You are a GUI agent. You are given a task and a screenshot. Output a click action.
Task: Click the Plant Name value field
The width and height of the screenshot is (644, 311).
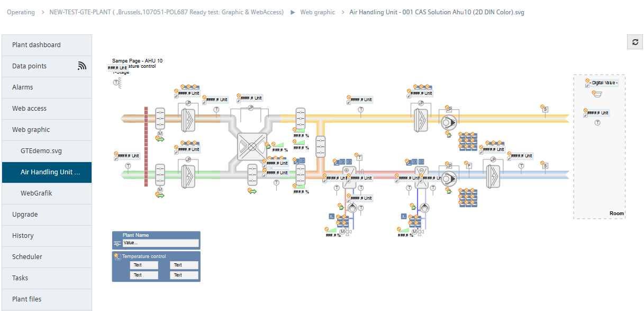click(161, 243)
